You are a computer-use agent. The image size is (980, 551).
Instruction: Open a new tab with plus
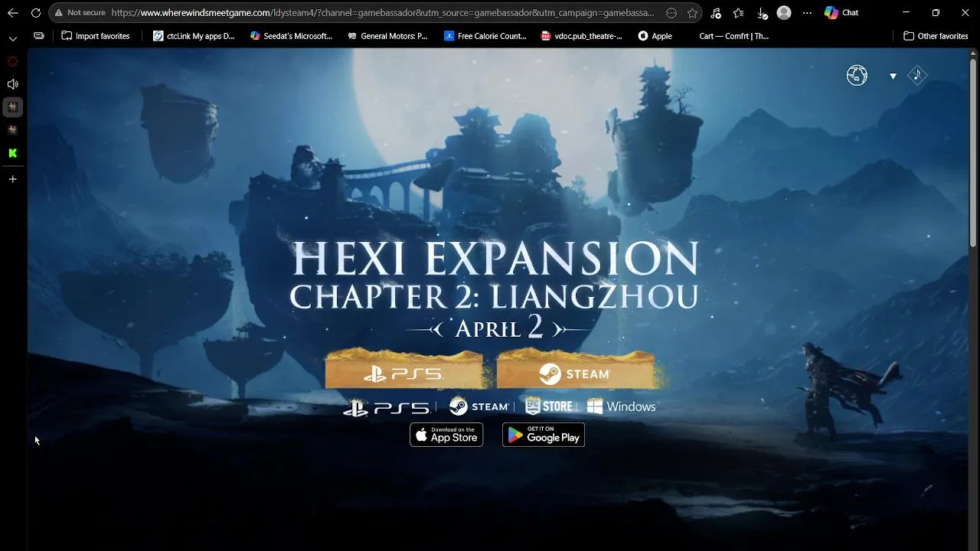(12, 179)
